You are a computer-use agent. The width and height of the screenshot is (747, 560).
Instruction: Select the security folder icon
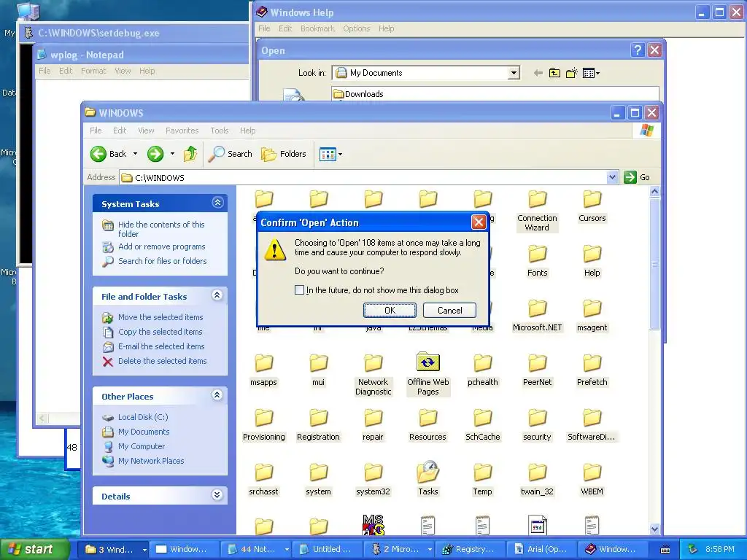coord(538,418)
